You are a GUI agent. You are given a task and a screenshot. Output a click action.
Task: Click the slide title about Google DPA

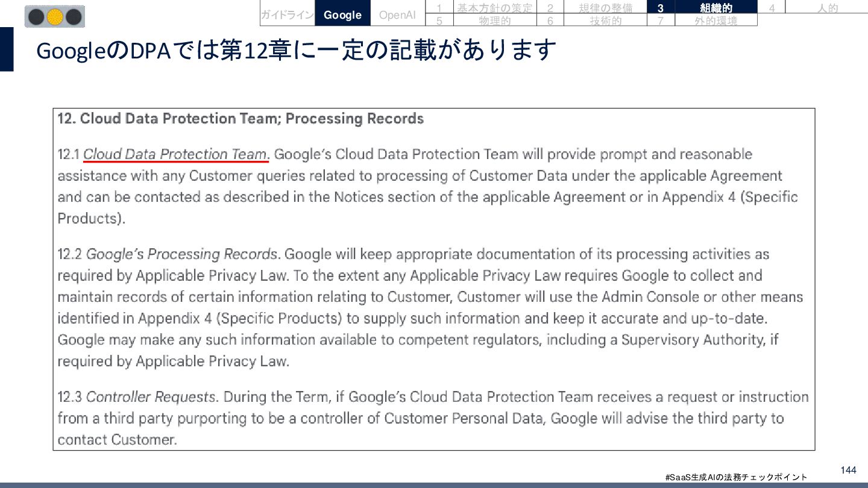(295, 51)
